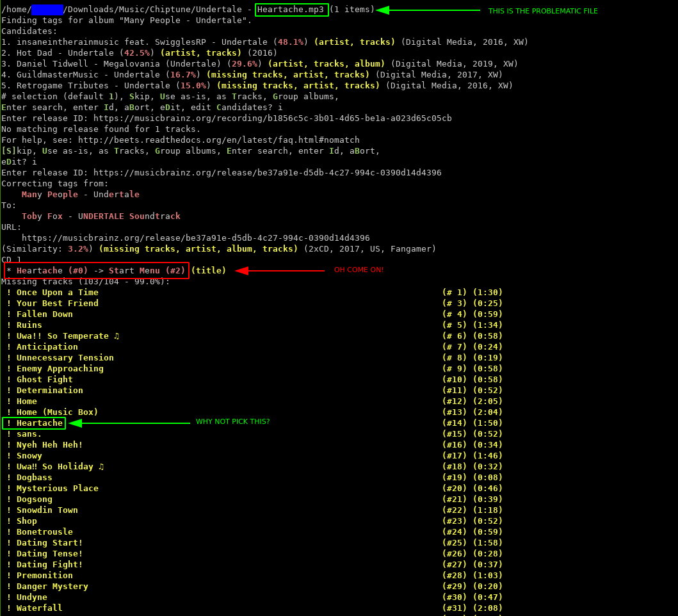Click the missing track 'Enemy Approaching'

(60, 369)
